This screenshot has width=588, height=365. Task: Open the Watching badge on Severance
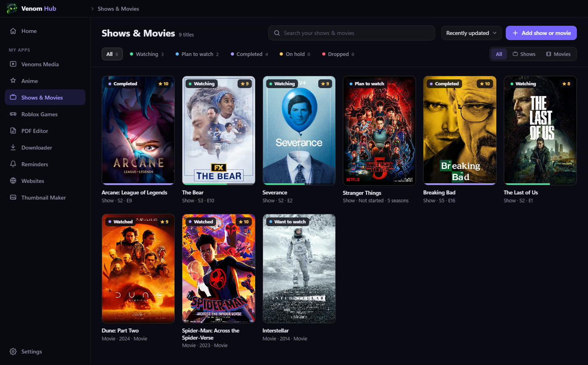tap(282, 84)
